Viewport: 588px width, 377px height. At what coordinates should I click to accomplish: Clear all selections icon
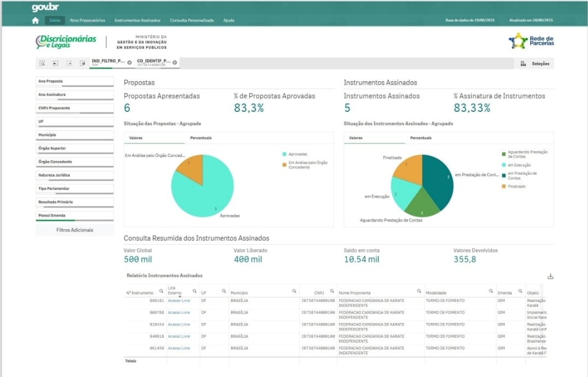pyautogui.click(x=82, y=63)
